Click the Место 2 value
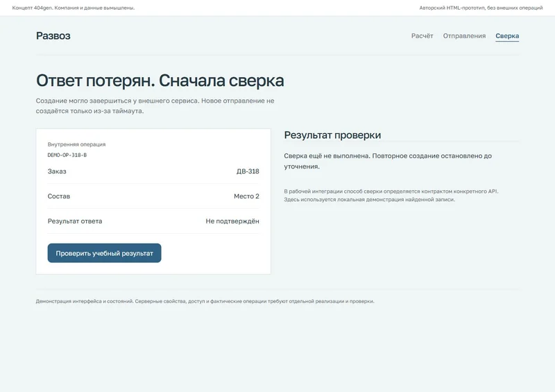 (246, 196)
